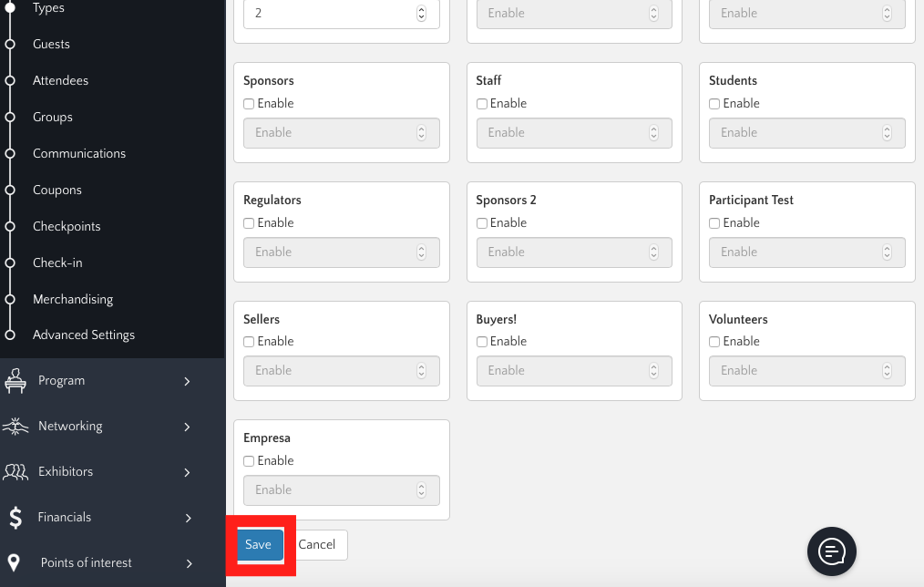Adjust the stepper on field showing 2

click(421, 13)
